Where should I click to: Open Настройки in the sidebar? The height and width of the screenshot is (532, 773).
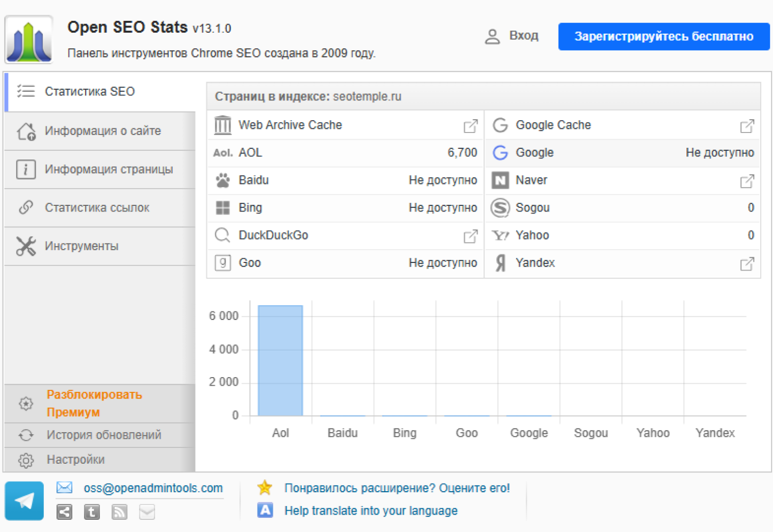(x=100, y=460)
